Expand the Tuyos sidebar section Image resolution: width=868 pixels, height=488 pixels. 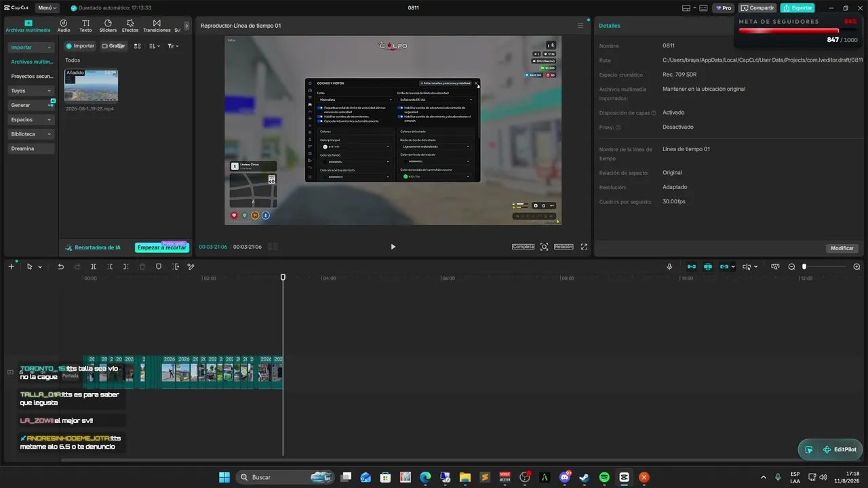coord(31,91)
